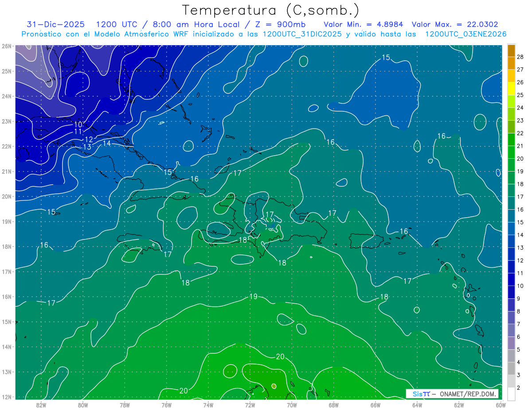Viewport: 532px width, 411px height.
Task: Select the "Z = 900mb" level text
Action: coord(279,24)
